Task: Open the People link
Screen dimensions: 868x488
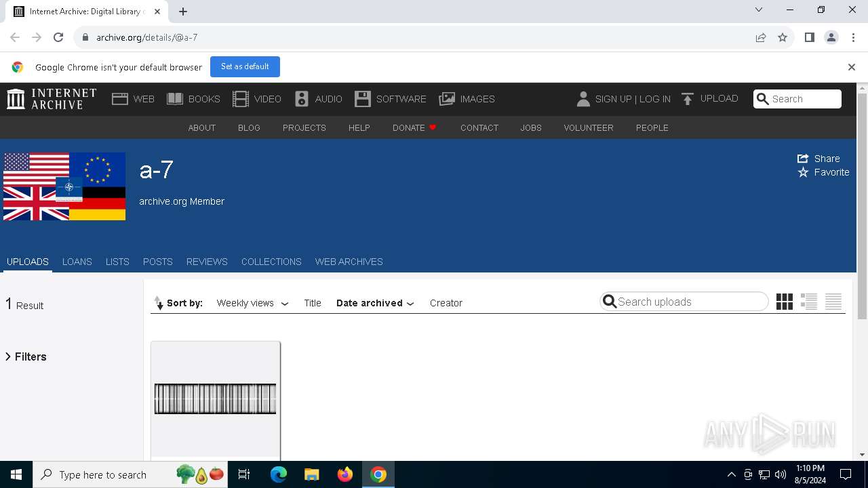Action: pyautogui.click(x=652, y=127)
